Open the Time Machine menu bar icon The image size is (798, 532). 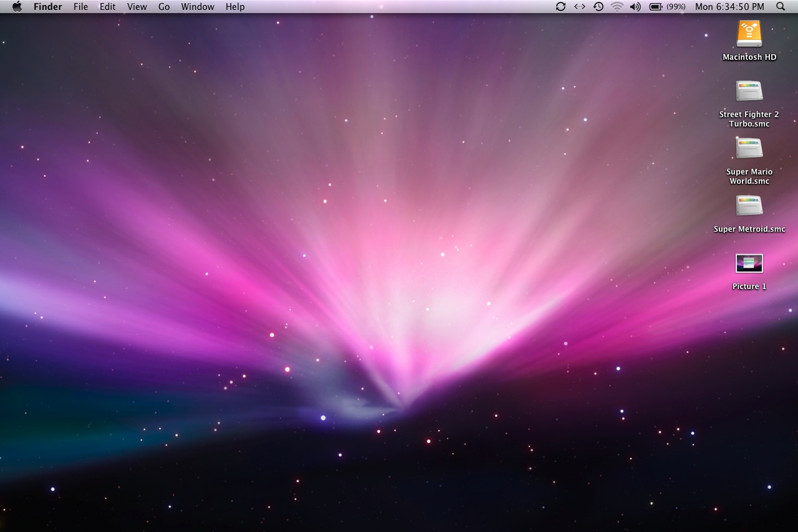click(598, 6)
